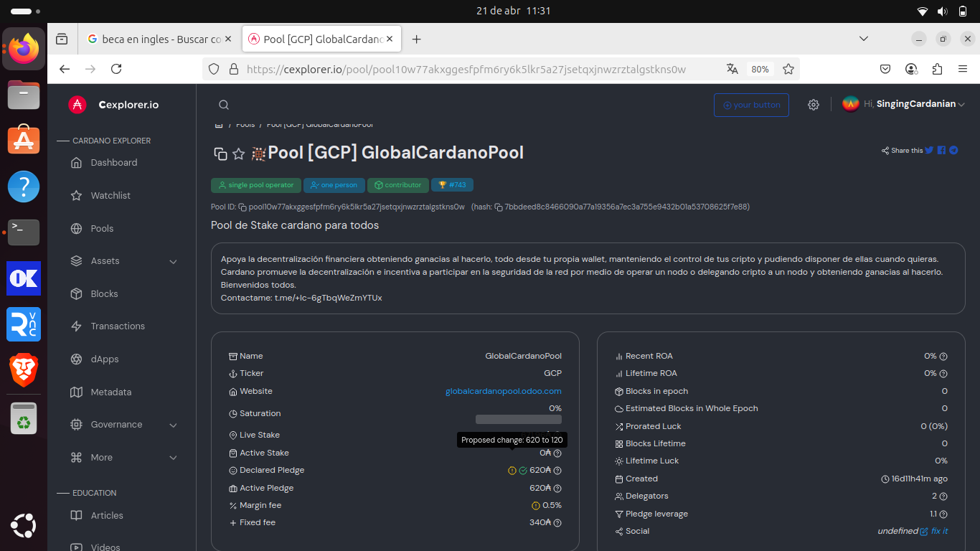980x551 pixels.
Task: Show site tracking protection shield info
Action: 214,69
